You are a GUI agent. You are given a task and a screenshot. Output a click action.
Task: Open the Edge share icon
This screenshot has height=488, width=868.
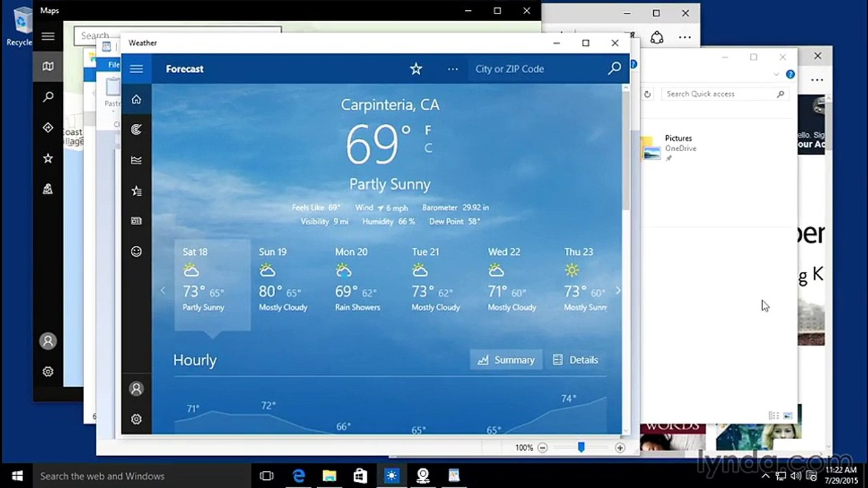[x=657, y=37]
